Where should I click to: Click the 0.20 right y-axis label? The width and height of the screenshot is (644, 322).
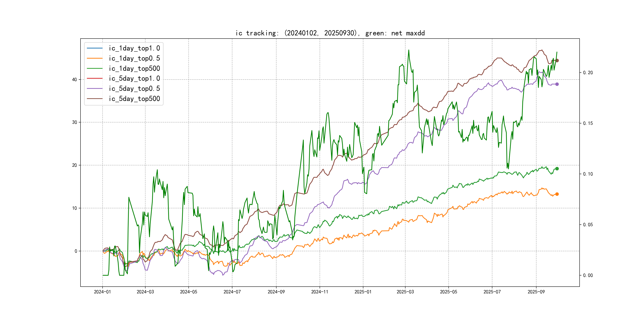[x=588, y=73]
